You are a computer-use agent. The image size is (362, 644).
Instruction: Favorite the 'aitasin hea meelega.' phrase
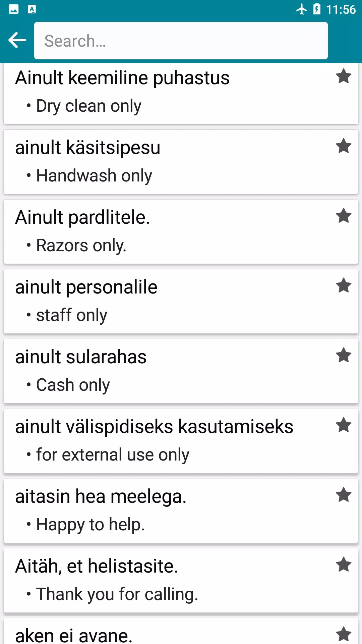click(344, 495)
